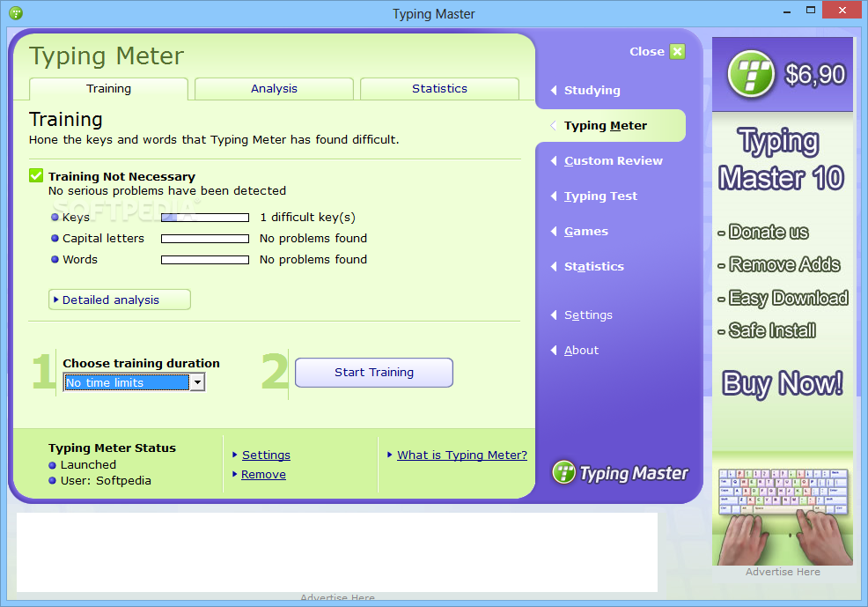
Task: Click the arrow icon beside About
Action: 554,350
